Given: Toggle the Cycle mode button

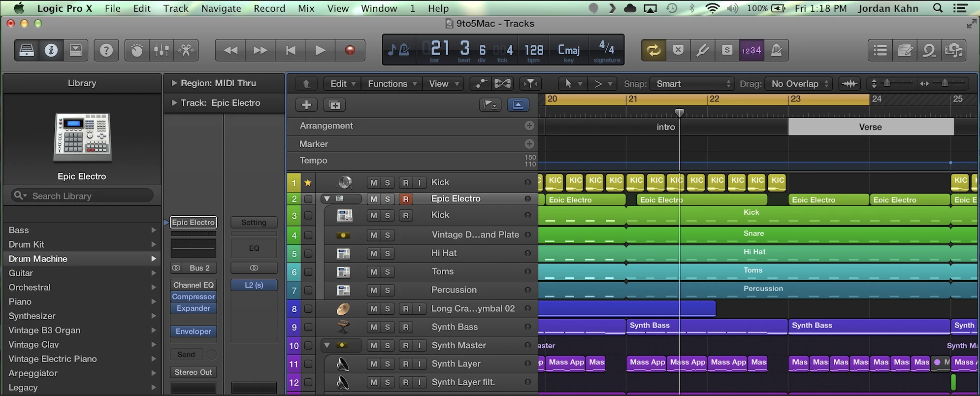Looking at the screenshot, I should 653,50.
